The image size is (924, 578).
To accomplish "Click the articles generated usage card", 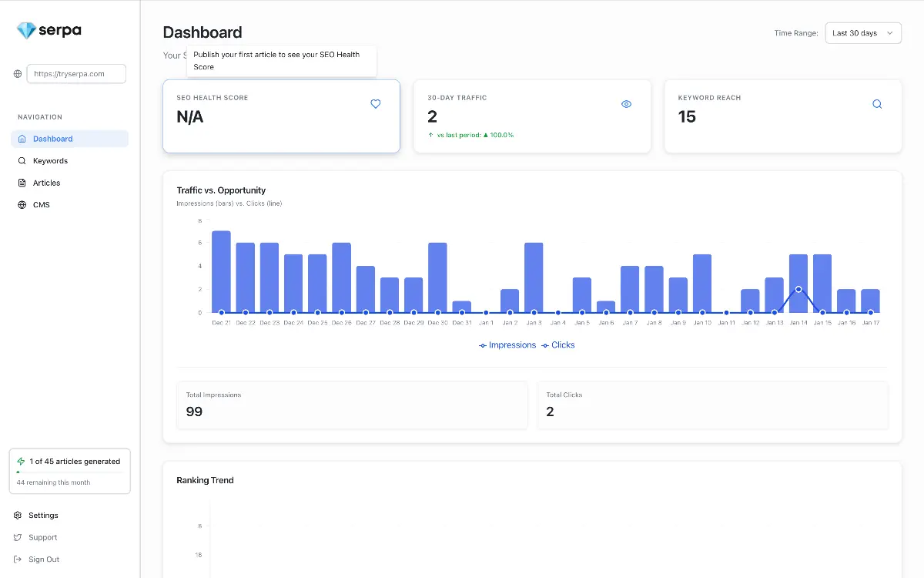I will [x=69, y=471].
